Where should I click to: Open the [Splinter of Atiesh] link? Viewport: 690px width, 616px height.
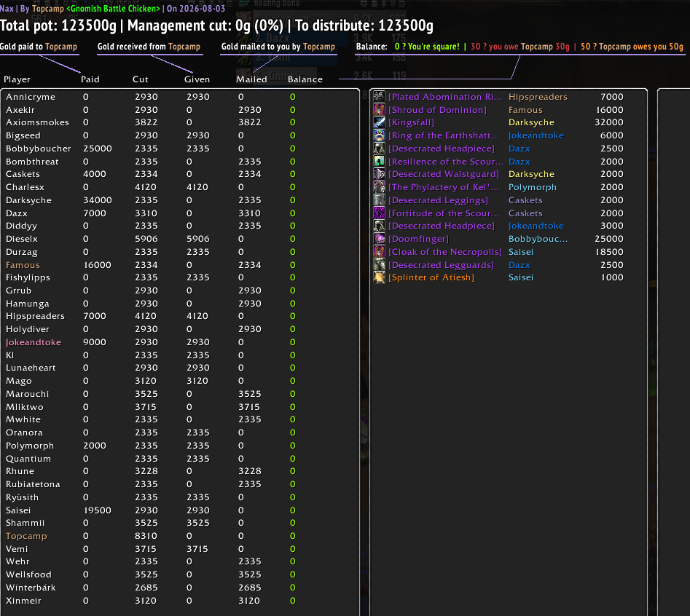(431, 277)
